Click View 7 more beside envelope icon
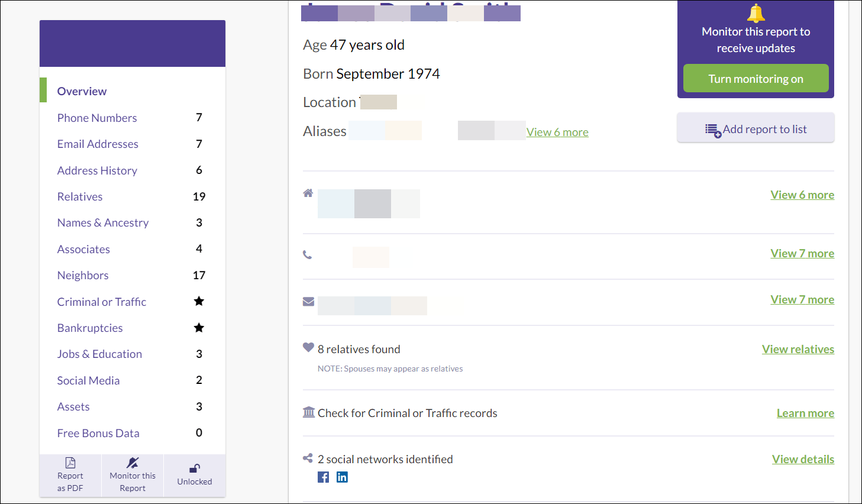The height and width of the screenshot is (504, 862). 802,299
